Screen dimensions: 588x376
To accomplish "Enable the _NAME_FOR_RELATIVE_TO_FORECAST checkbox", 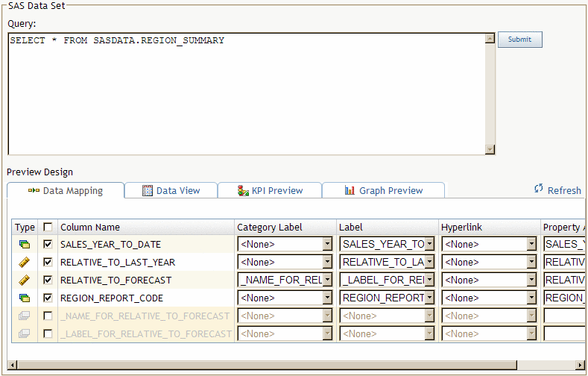I will [48, 316].
